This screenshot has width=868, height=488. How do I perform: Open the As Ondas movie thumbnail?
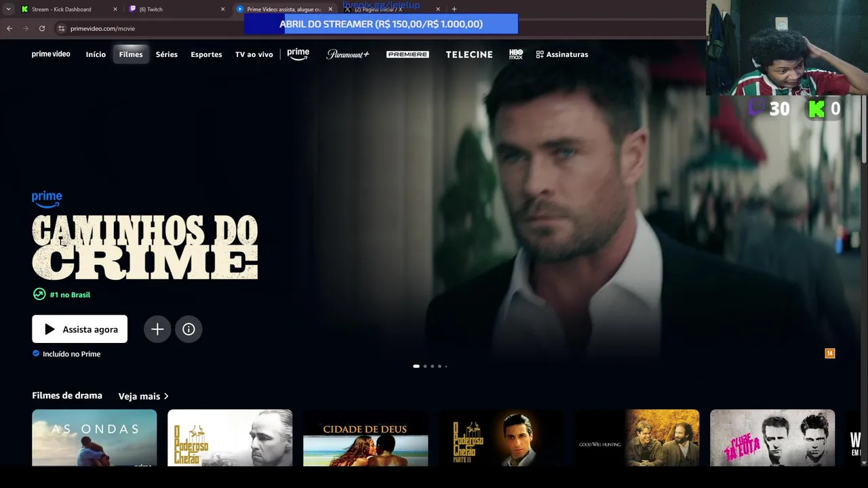[x=94, y=438]
